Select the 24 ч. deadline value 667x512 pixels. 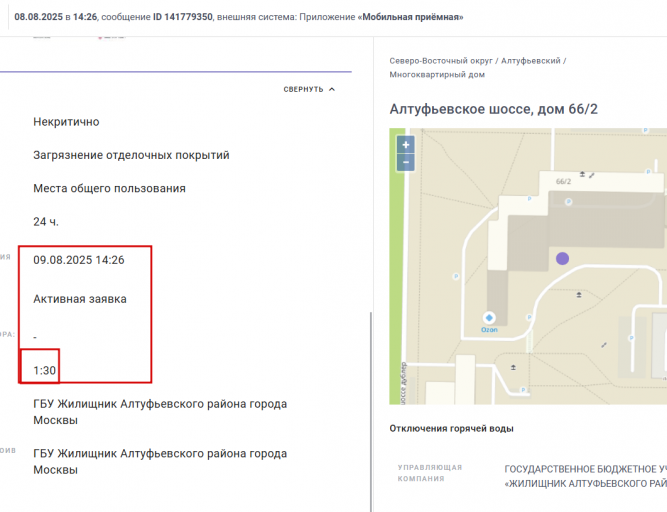pos(46,222)
